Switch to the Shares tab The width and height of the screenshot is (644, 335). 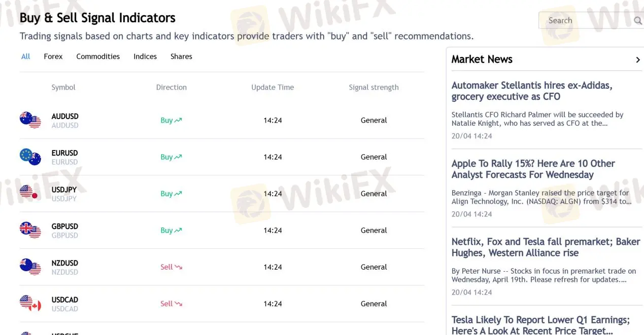point(181,56)
